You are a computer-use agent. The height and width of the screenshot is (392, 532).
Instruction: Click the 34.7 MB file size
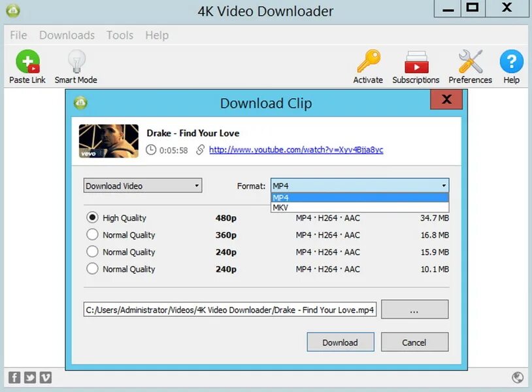coord(434,218)
